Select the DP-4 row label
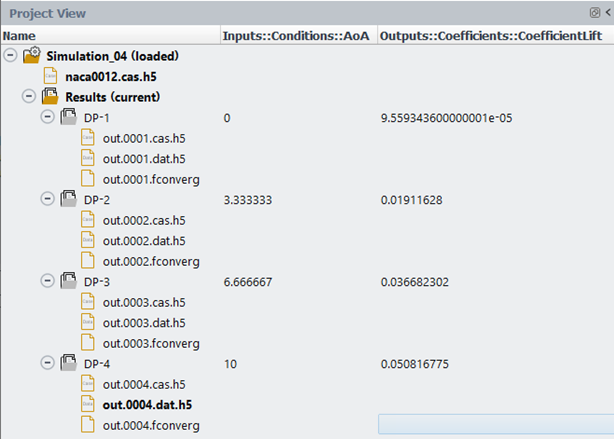The height and width of the screenshot is (439, 614). [x=96, y=364]
